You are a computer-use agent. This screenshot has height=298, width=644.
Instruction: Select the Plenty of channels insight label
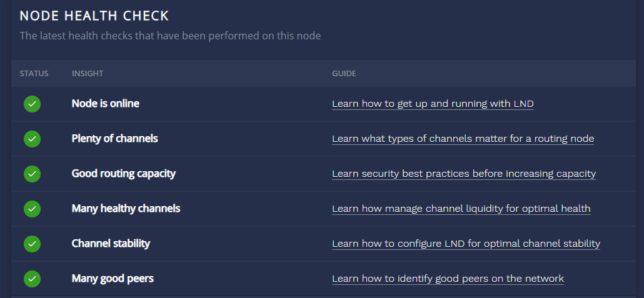pos(115,139)
